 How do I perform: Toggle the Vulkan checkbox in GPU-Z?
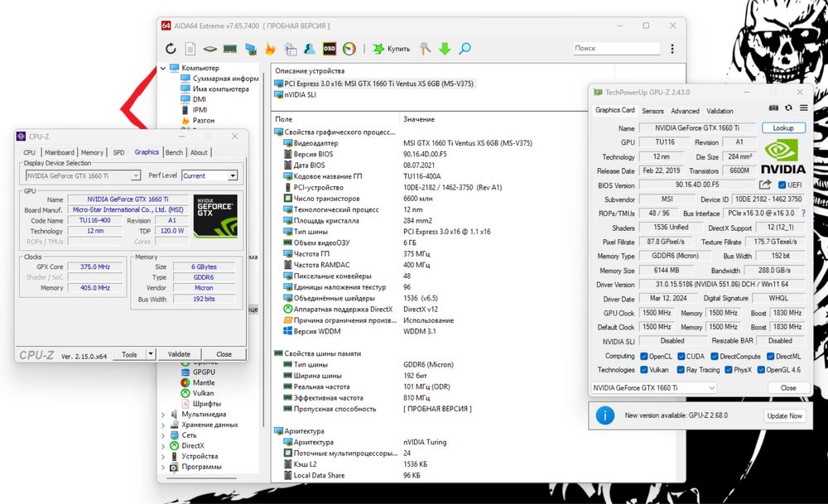point(643,370)
